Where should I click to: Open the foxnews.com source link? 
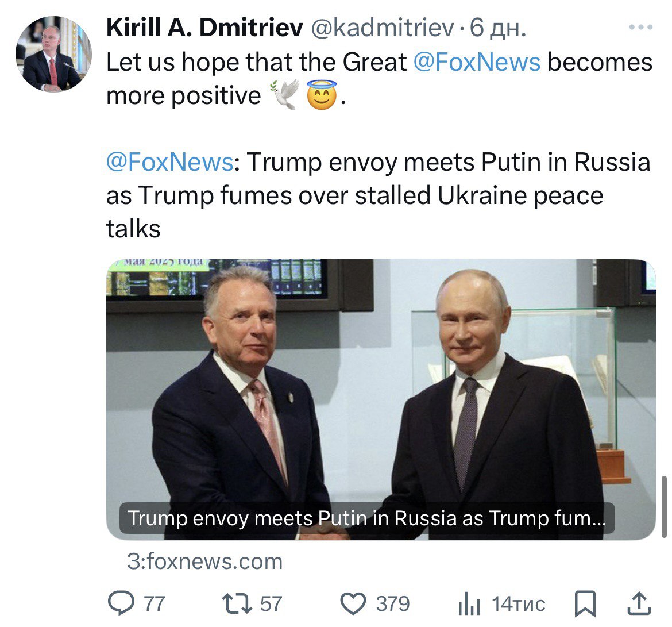coord(204,561)
